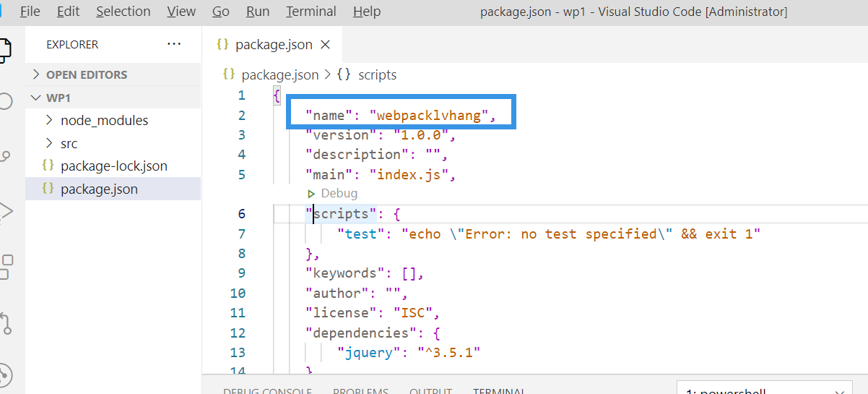This screenshot has width=868, height=394.
Task: Switch to Terminal panel tab
Action: pos(499,390)
